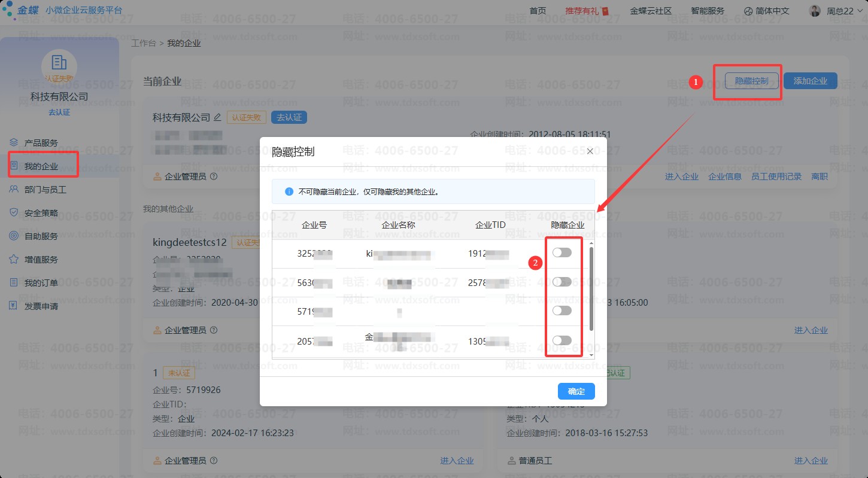This screenshot has width=868, height=478.
Task: Click the 产品服务 sidebar icon
Action: pos(14,143)
